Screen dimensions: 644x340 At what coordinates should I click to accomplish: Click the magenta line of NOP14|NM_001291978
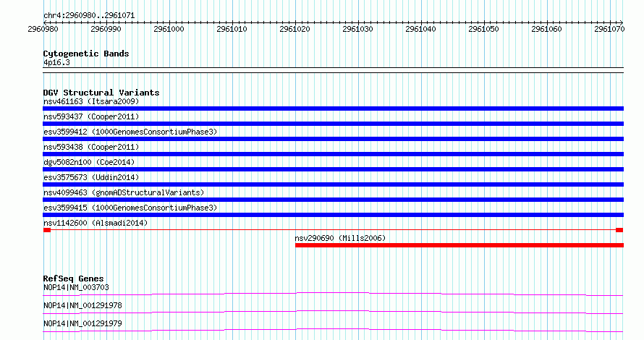pyautogui.click(x=333, y=312)
